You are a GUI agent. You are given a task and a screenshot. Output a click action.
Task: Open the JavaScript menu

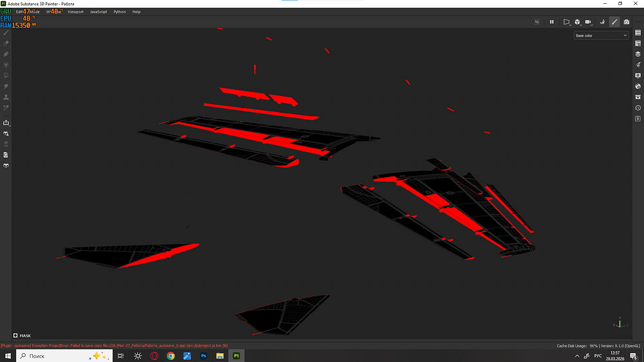99,12
